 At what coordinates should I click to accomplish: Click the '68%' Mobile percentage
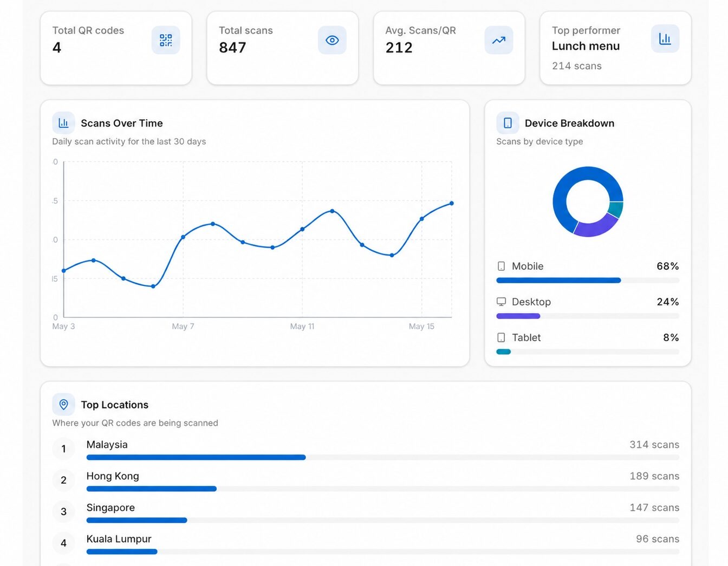[668, 266]
